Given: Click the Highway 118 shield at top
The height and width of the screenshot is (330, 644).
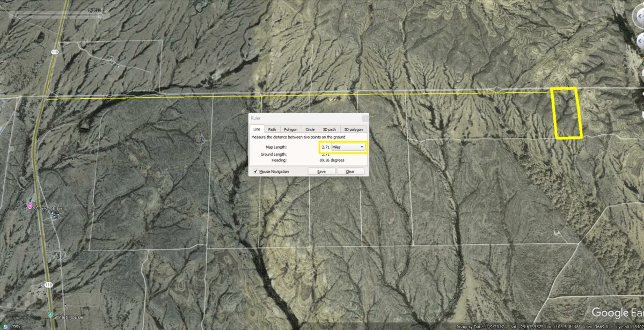Looking at the screenshot, I should pos(54,52).
